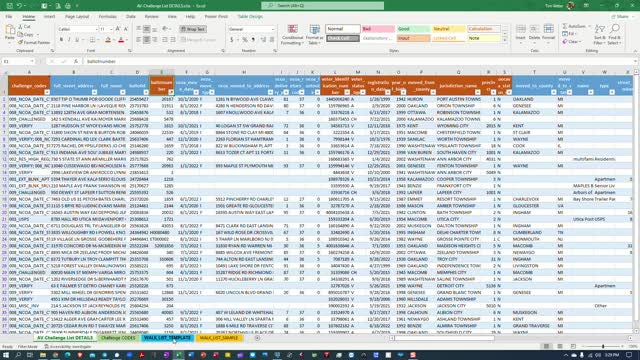Add a new sheet with plus button
Viewport: 640px width, 360px height.
pyautogui.click(x=257, y=338)
